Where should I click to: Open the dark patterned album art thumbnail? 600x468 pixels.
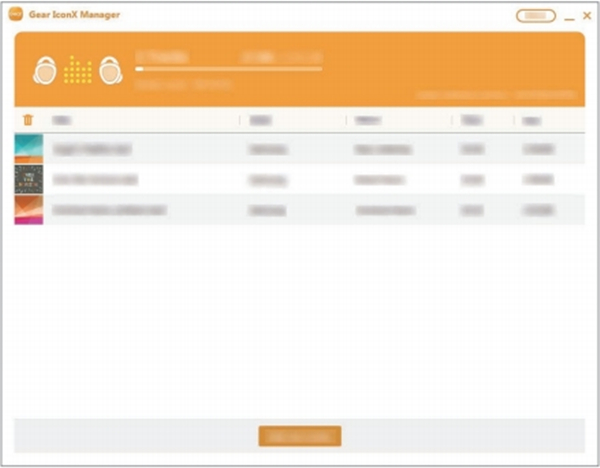click(x=29, y=179)
